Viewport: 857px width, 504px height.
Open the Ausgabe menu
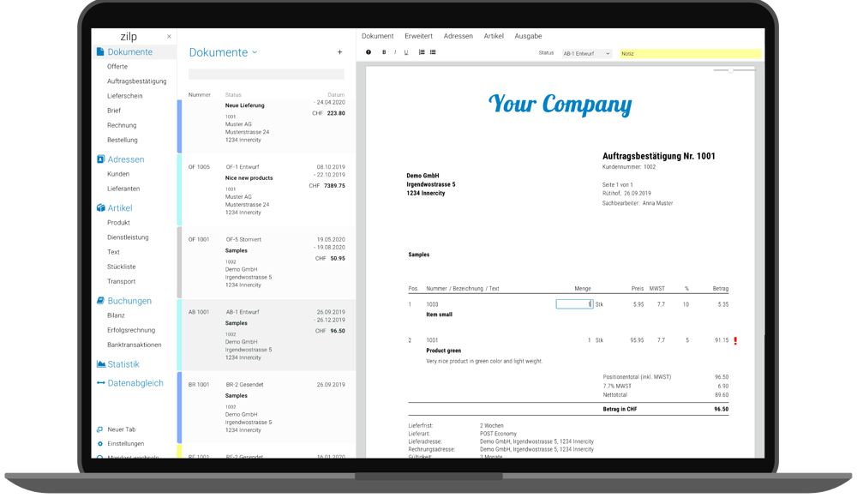[528, 36]
